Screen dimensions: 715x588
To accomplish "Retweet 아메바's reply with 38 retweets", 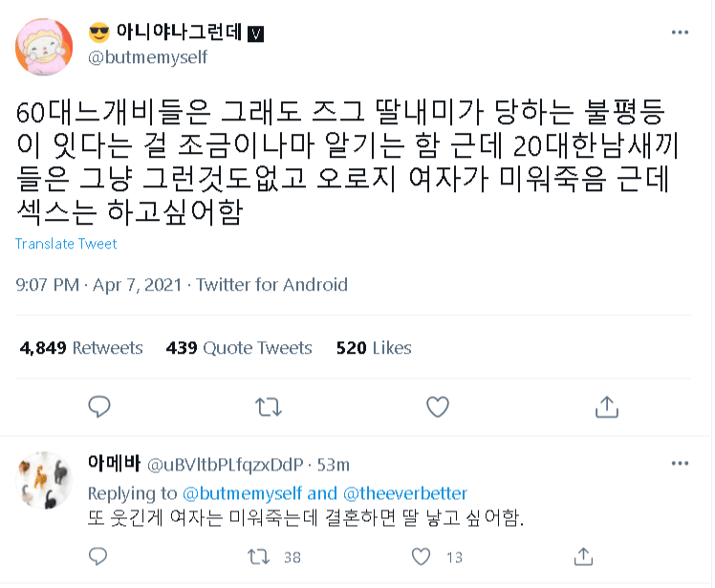I will point(258,556).
